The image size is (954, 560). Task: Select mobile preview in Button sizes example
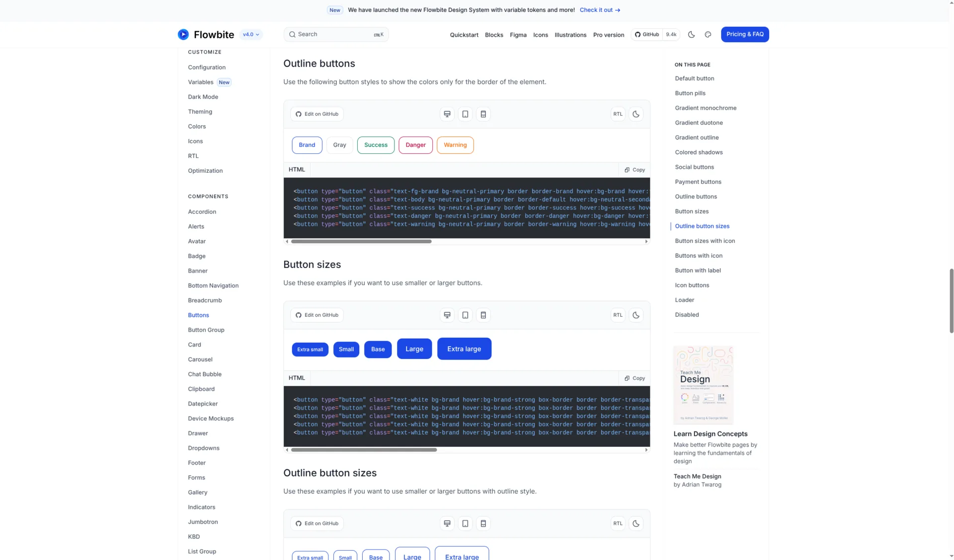483,315
